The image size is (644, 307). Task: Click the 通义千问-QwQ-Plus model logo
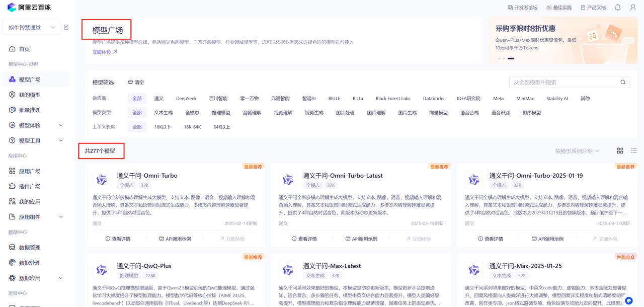[x=102, y=270]
